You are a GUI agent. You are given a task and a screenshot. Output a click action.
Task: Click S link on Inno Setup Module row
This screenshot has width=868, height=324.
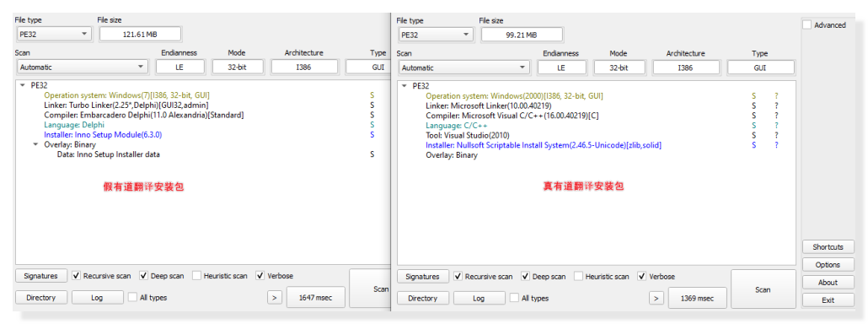372,135
